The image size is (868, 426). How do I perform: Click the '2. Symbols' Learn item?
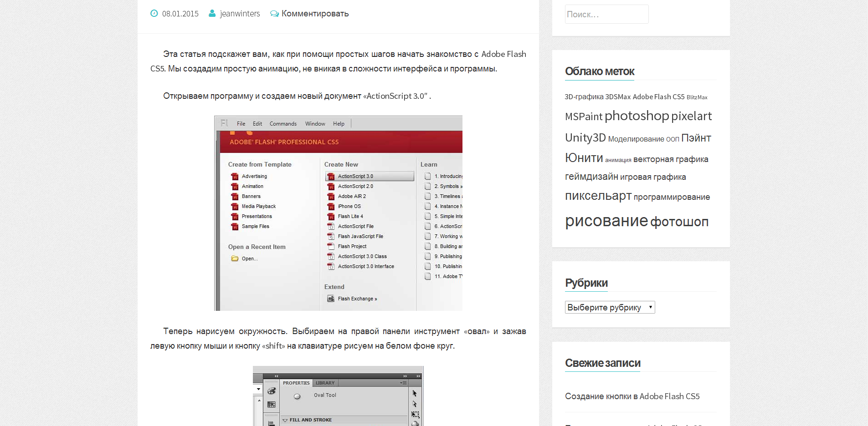pos(448,186)
